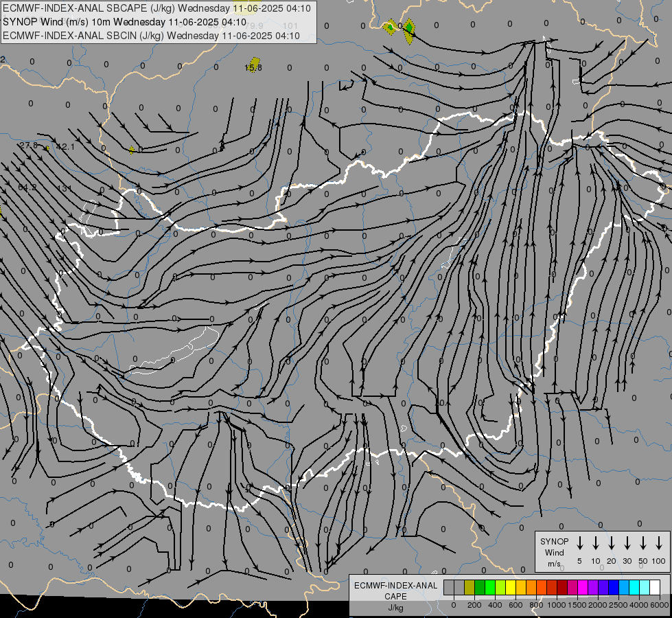Click the green CAPE patch at top of map
Viewport: 672px width, 618px height.
409,28
